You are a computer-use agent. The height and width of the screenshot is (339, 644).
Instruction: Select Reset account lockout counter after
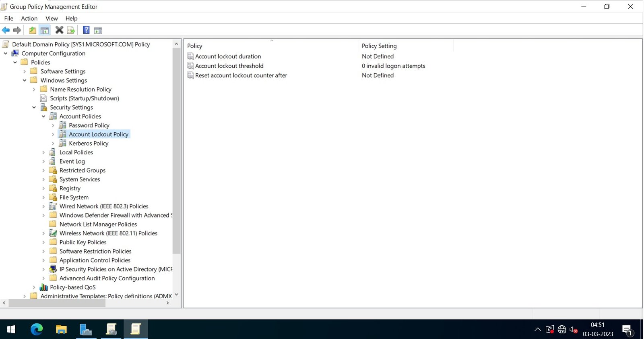[241, 75]
